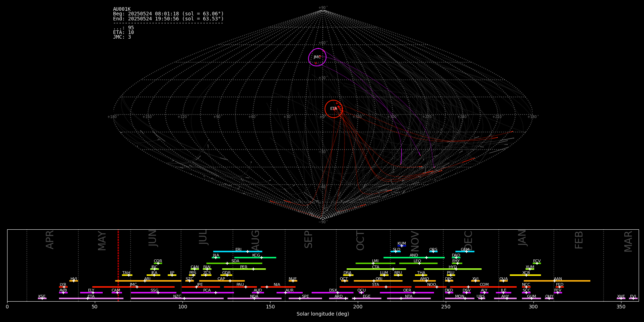Click the ECV shower label
644x322 pixels.
[x=537, y=261]
